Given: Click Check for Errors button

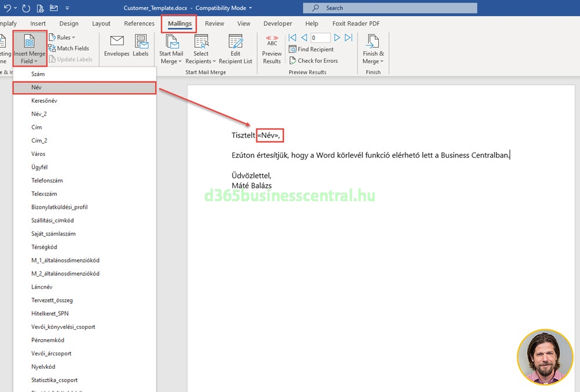Looking at the screenshot, I should click(x=313, y=60).
